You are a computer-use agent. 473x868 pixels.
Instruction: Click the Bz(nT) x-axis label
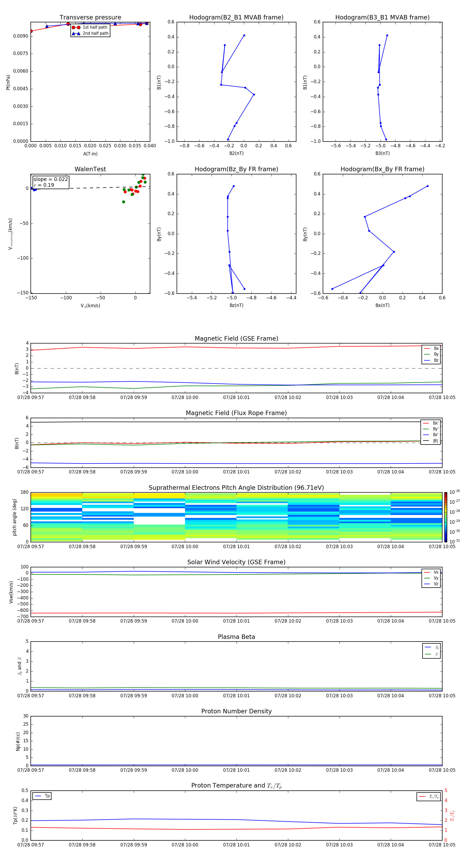pyautogui.click(x=236, y=305)
